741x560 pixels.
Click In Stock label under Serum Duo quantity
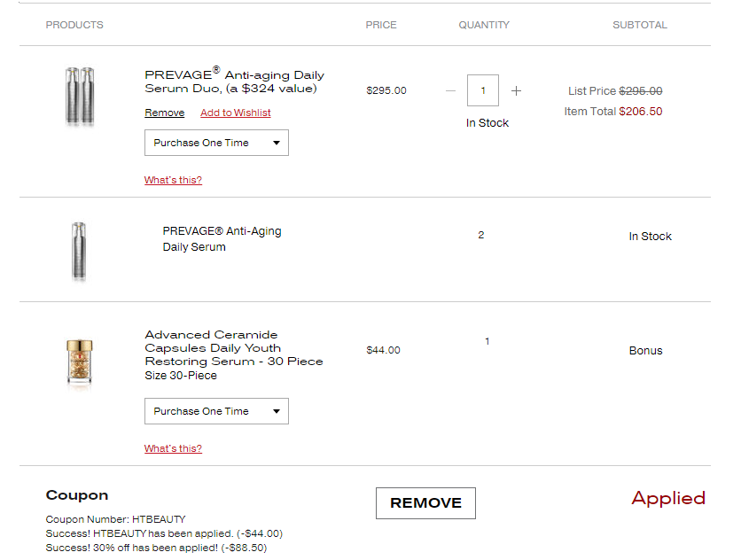tap(487, 123)
